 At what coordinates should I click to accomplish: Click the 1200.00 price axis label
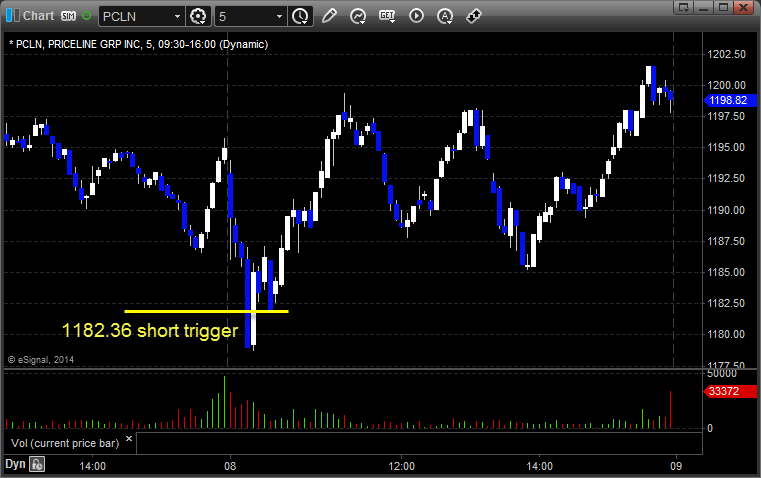coord(727,85)
